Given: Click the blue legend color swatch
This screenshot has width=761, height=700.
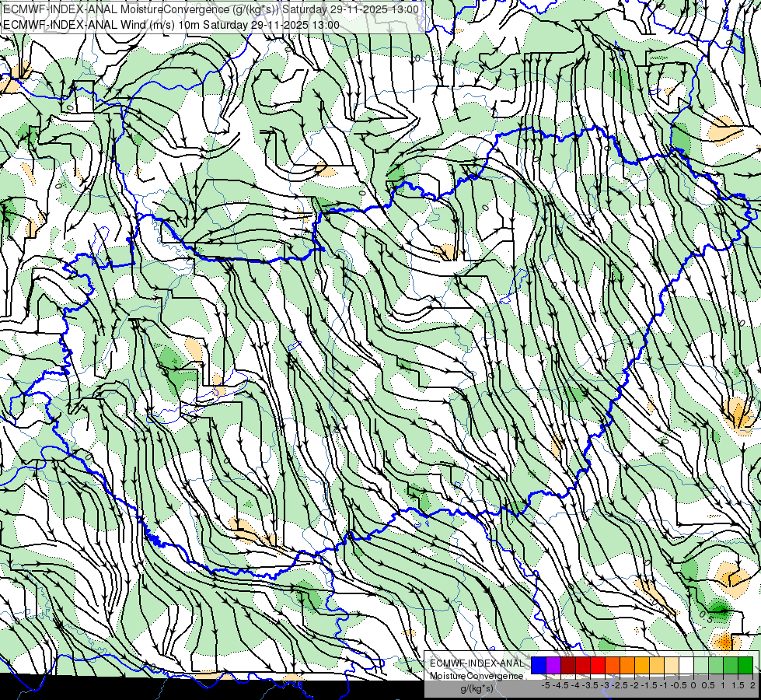Looking at the screenshot, I should [x=539, y=665].
